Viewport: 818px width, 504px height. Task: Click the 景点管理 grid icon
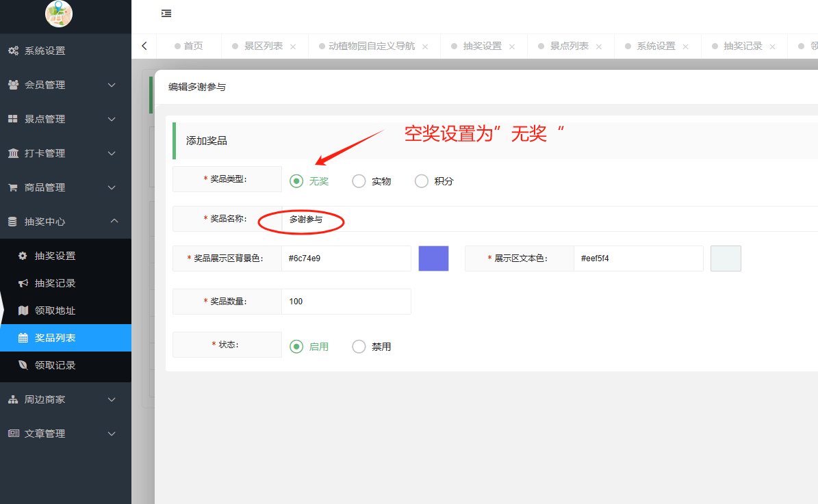coord(13,119)
